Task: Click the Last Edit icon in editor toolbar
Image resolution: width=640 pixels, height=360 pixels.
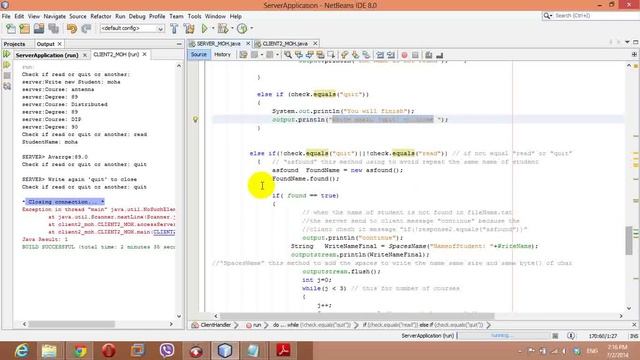Action: [x=243, y=55]
